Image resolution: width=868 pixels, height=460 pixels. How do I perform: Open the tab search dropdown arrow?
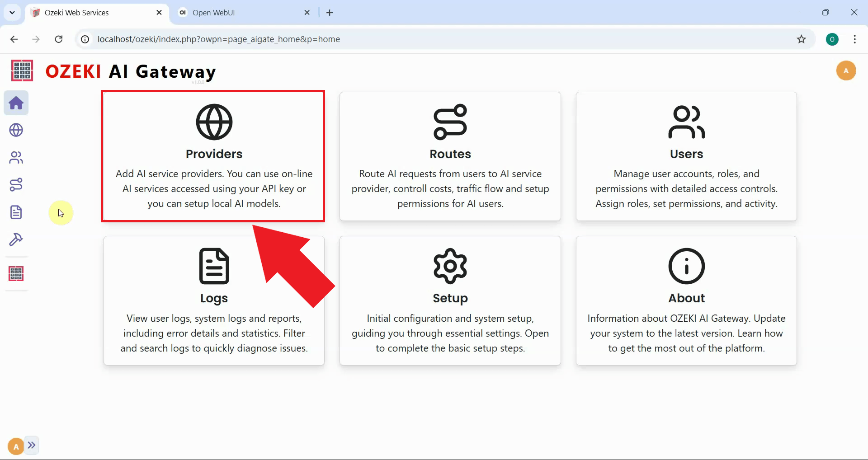tap(12, 12)
